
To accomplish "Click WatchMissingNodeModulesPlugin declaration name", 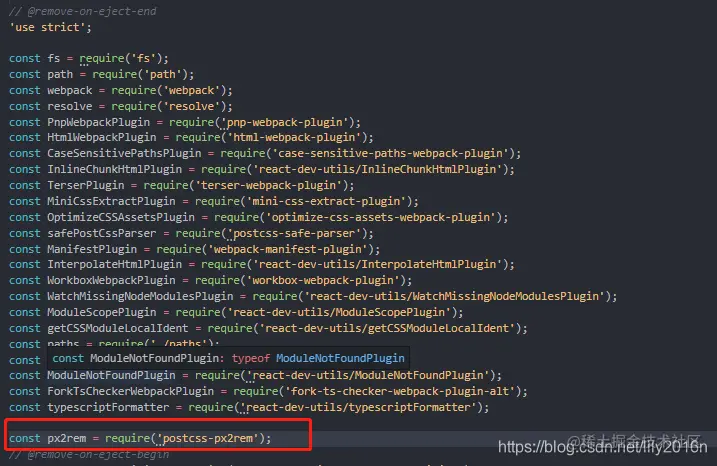I will tap(140, 296).
